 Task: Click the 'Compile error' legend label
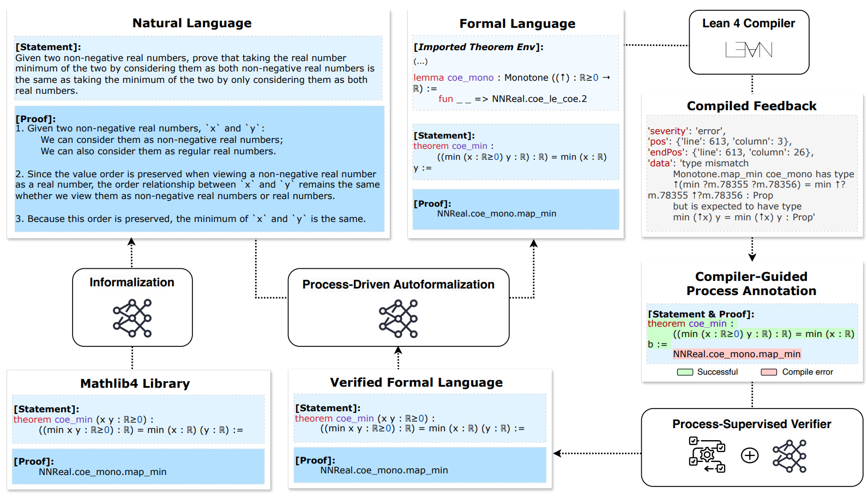click(x=807, y=372)
